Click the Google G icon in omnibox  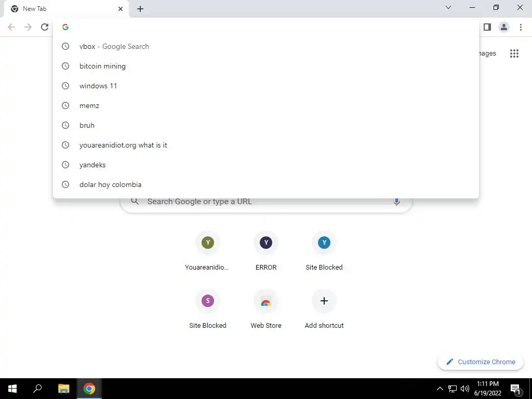coord(65,27)
